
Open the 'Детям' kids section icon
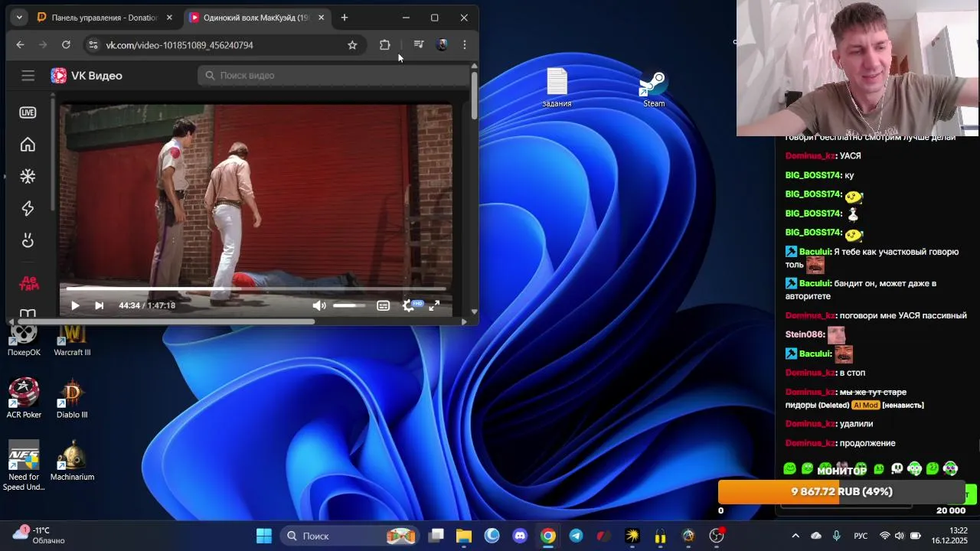coord(28,284)
